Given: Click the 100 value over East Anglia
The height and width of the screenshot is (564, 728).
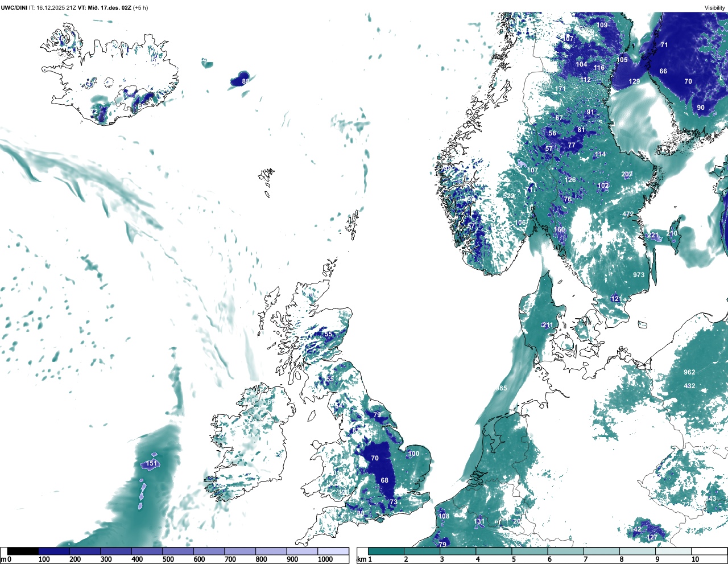Looking at the screenshot, I should (413, 454).
